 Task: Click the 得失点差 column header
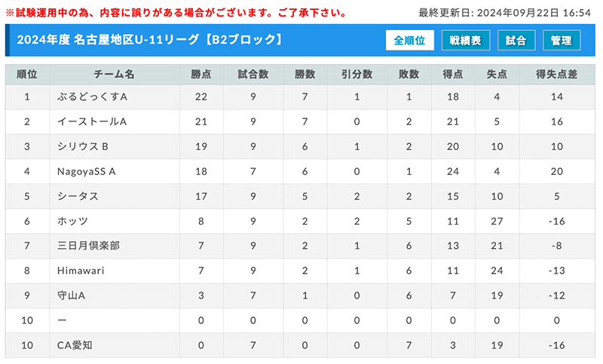(x=557, y=74)
